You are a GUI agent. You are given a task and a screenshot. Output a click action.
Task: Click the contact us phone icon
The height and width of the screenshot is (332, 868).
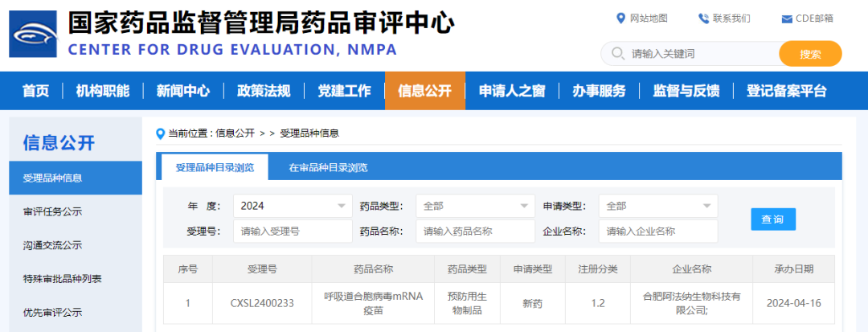tap(703, 18)
